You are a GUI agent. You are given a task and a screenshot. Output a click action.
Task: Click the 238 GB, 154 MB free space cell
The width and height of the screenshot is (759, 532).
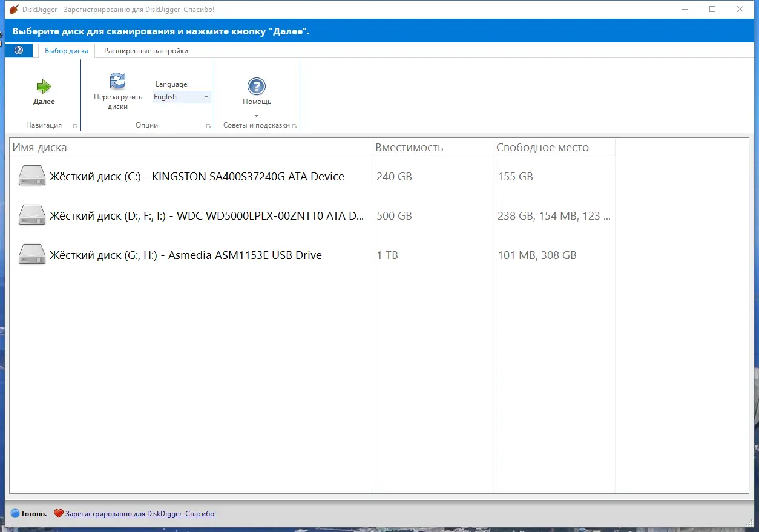554,216
